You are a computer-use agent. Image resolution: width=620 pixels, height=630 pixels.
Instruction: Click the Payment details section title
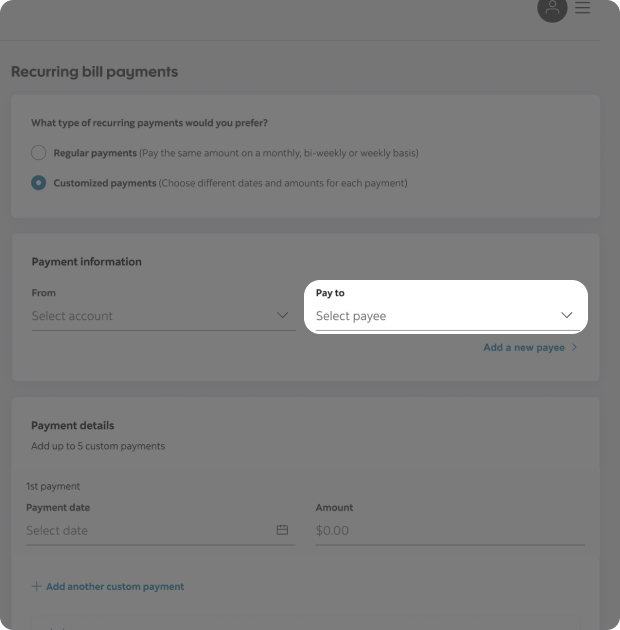click(73, 425)
